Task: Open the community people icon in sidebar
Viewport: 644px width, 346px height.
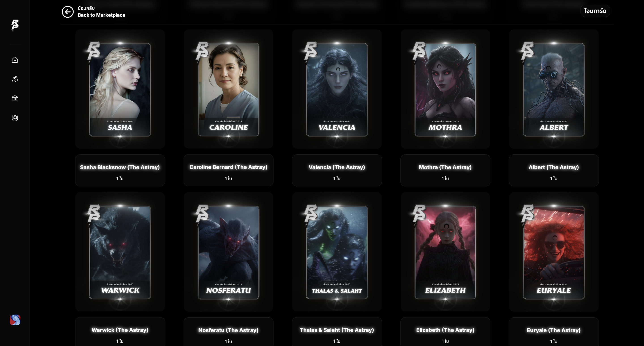Action: click(15, 79)
